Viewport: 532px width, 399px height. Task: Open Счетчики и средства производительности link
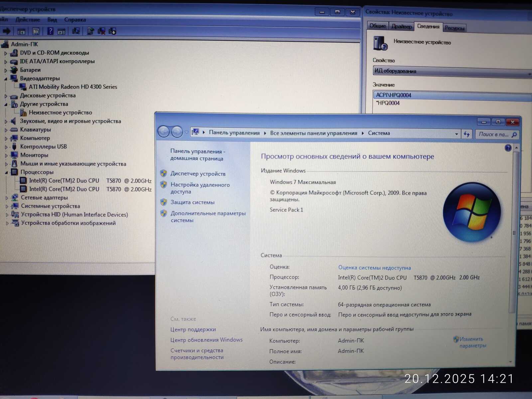pyautogui.click(x=197, y=354)
